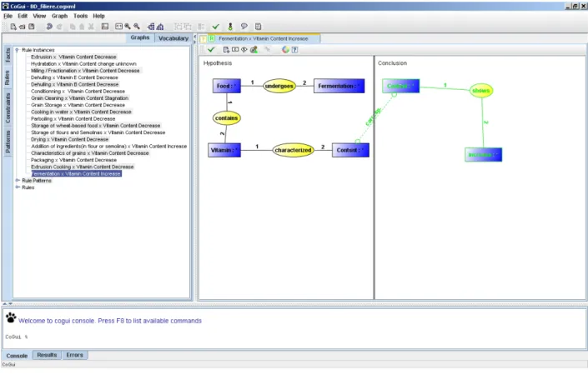Viewport: 588px width, 374px height.
Task: Click the Copy icon in main toolbar
Action: tap(73, 27)
